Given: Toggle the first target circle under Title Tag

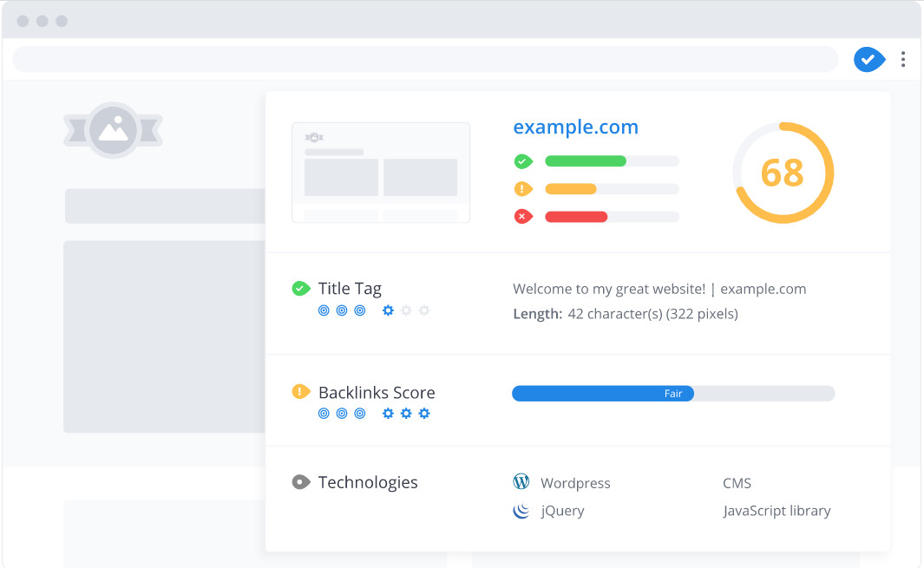Looking at the screenshot, I should [x=322, y=310].
